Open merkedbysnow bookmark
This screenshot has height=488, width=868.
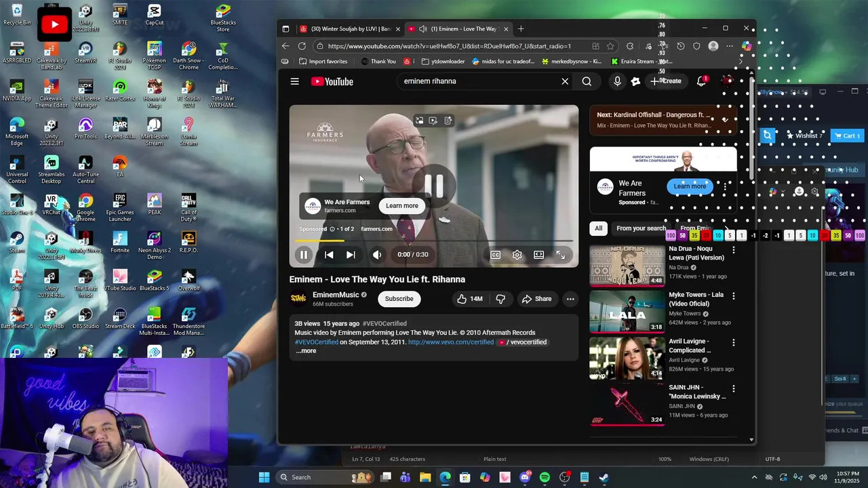572,61
